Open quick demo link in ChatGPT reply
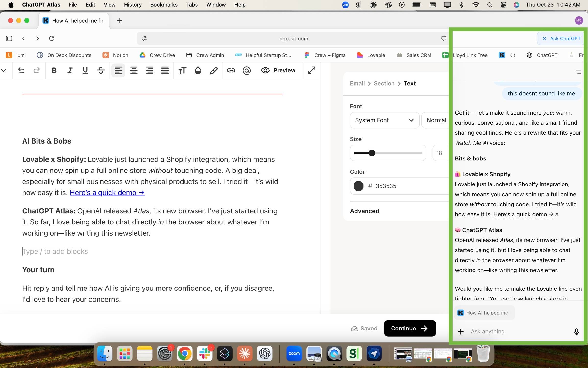 pos(523,214)
